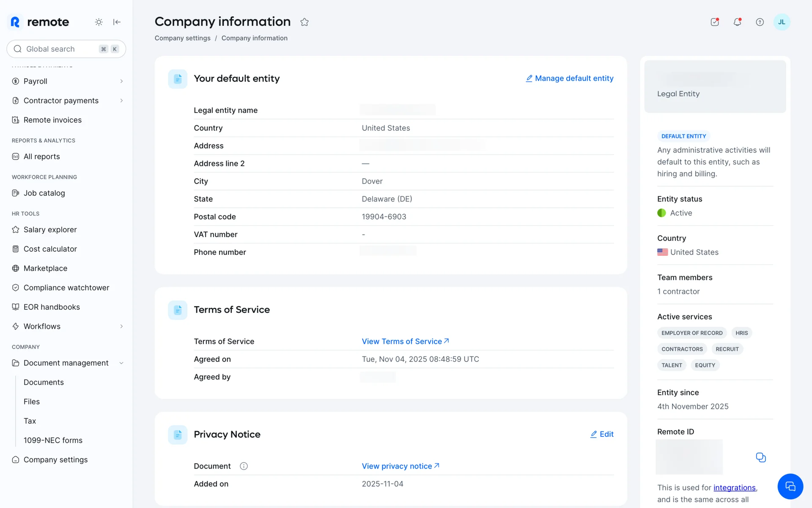Toggle the light/dark theme sun icon

pyautogui.click(x=99, y=22)
